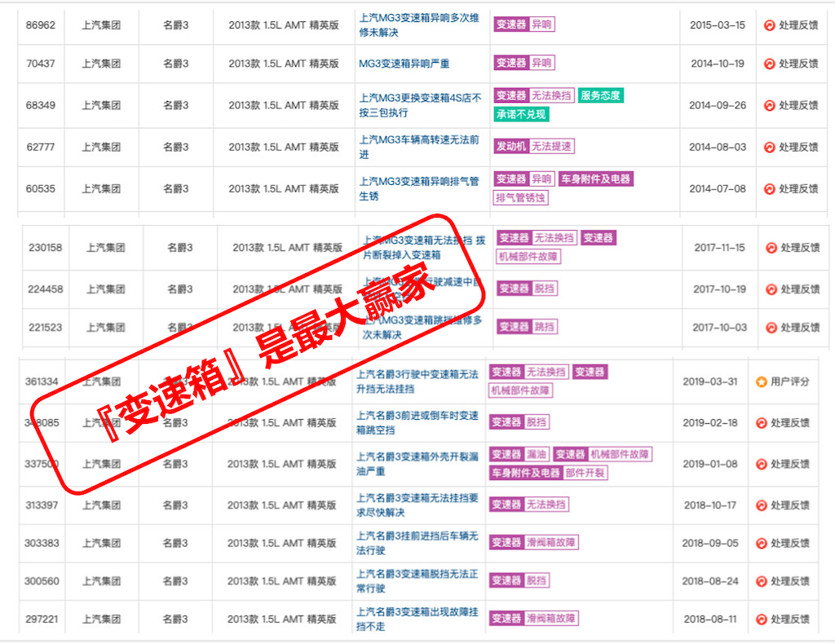Click the 处理反馈 icon for complaint 60535

pyautogui.click(x=769, y=188)
